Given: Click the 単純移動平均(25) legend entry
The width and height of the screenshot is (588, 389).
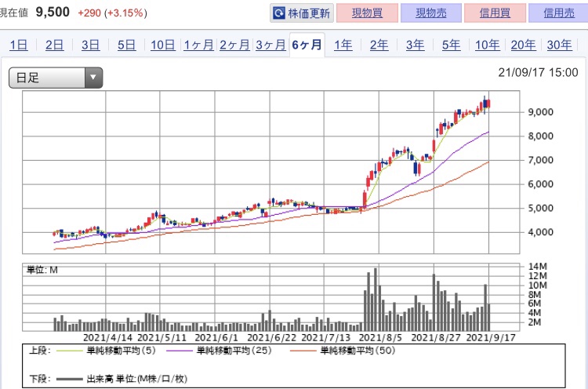Looking at the screenshot, I should [x=234, y=351].
